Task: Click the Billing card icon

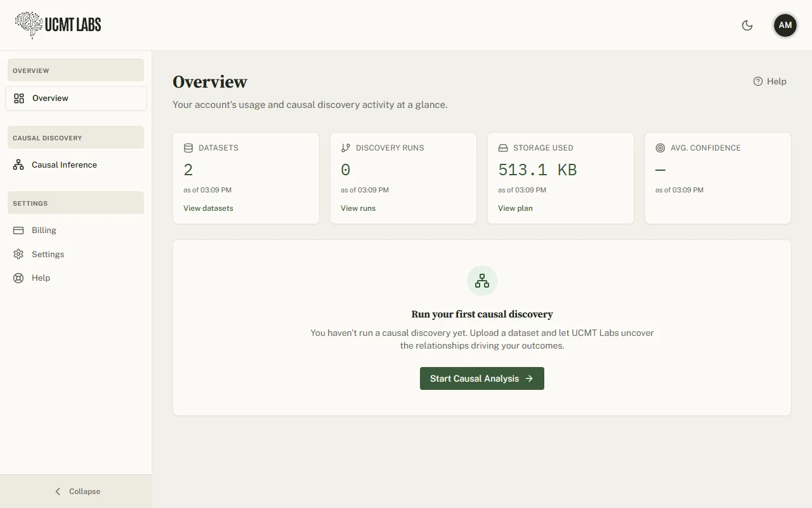Action: click(x=18, y=231)
